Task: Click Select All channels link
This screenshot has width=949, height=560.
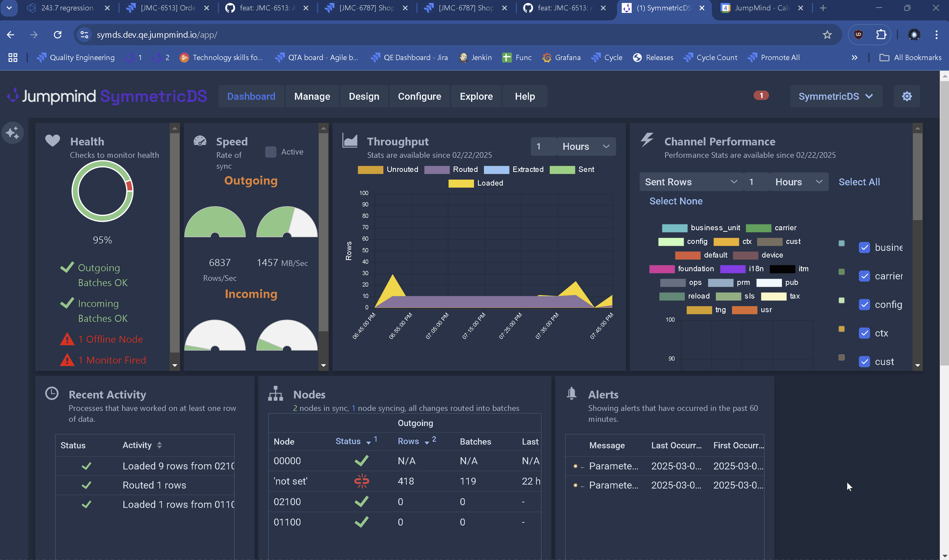Action: (x=859, y=182)
